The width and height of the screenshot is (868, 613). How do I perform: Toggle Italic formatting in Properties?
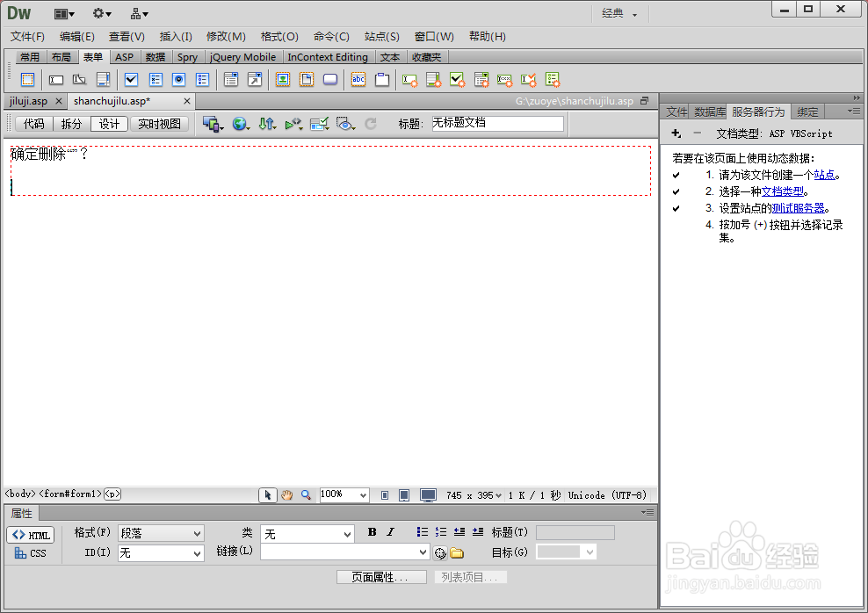click(x=390, y=532)
